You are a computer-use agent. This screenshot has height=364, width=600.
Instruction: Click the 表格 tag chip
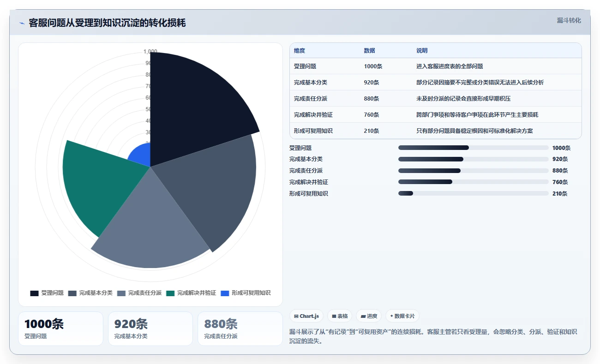tap(340, 316)
